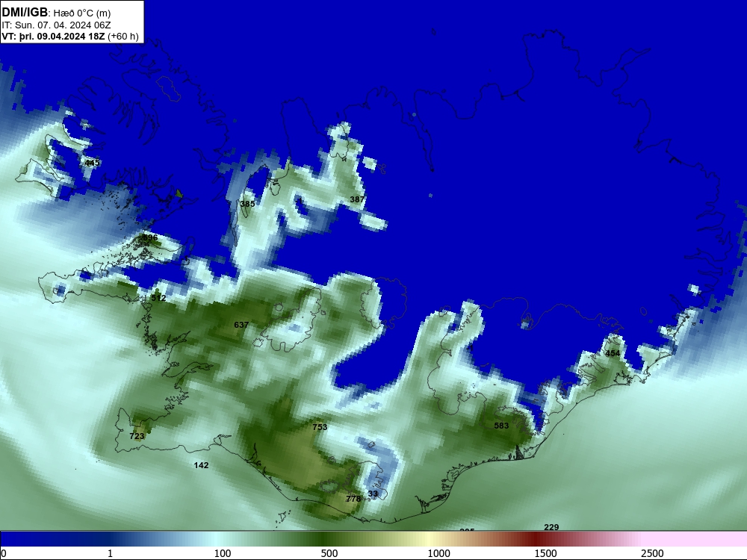Screen dimensions: 747x560
Task: Click the map value 512
Action: (158, 298)
